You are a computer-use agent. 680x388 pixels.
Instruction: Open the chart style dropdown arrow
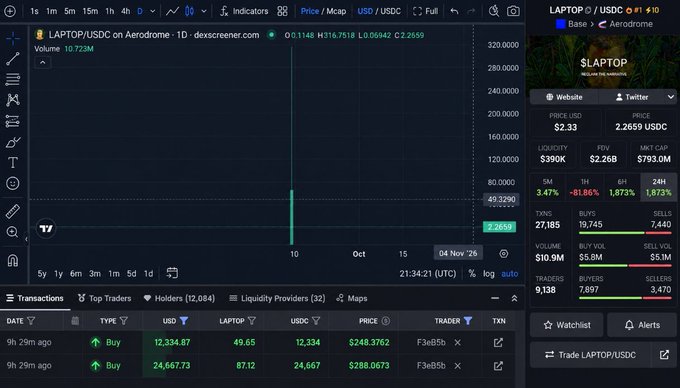(204, 11)
